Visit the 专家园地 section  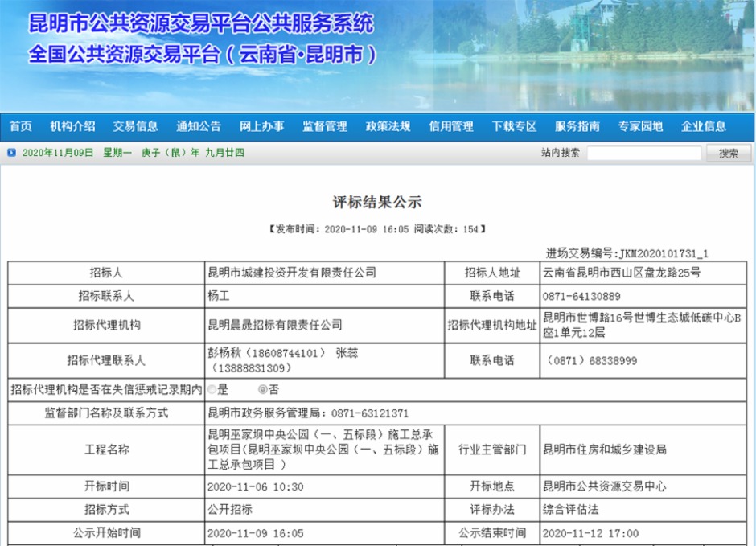640,126
